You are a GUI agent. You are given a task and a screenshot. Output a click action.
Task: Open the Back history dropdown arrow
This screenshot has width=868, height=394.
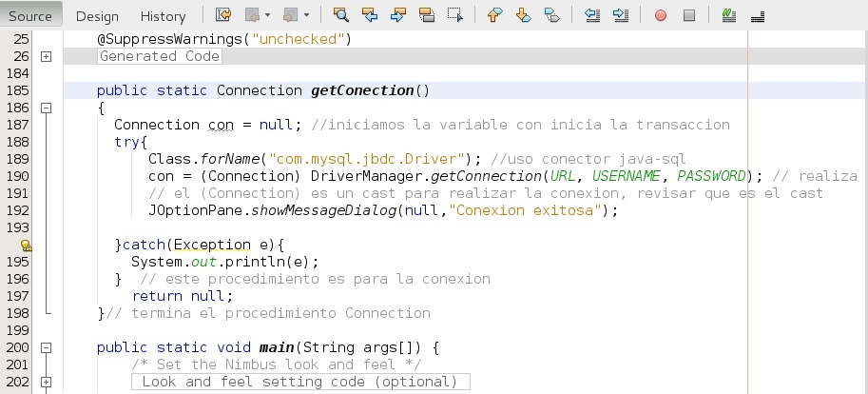click(x=268, y=16)
